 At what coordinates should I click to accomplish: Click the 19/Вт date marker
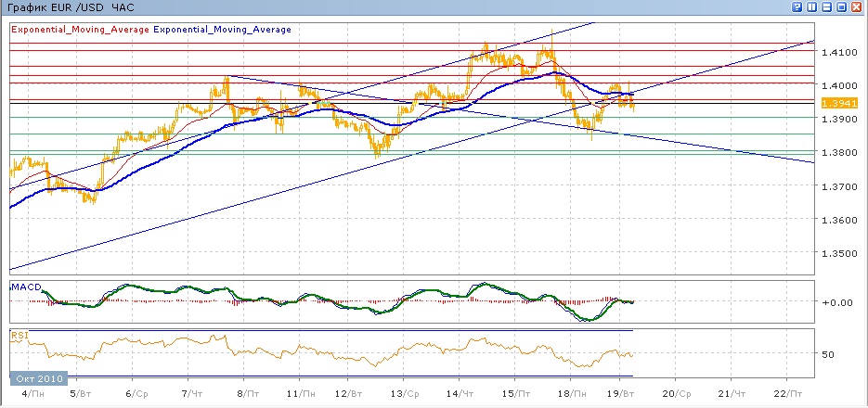(x=631, y=392)
